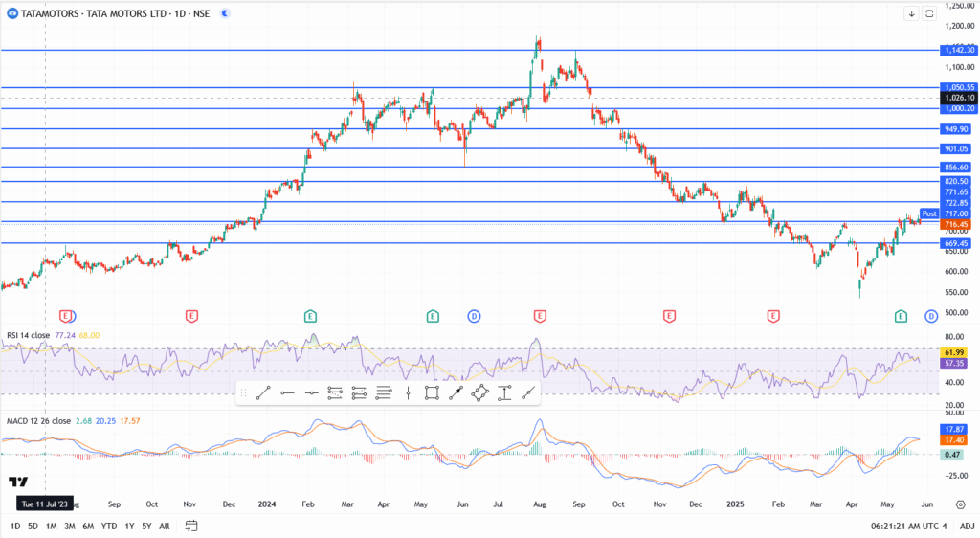Select the Rectangle drawing tool
The height and width of the screenshot is (538, 980).
[432, 393]
